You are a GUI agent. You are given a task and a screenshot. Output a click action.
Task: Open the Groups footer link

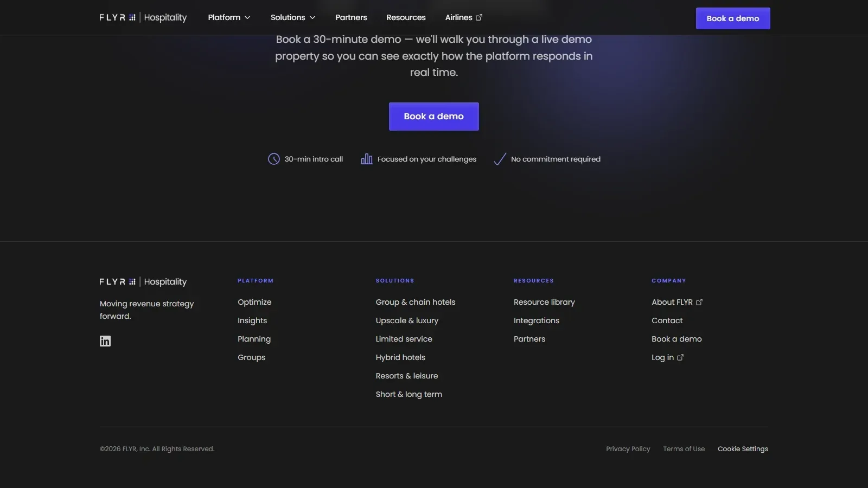click(251, 357)
